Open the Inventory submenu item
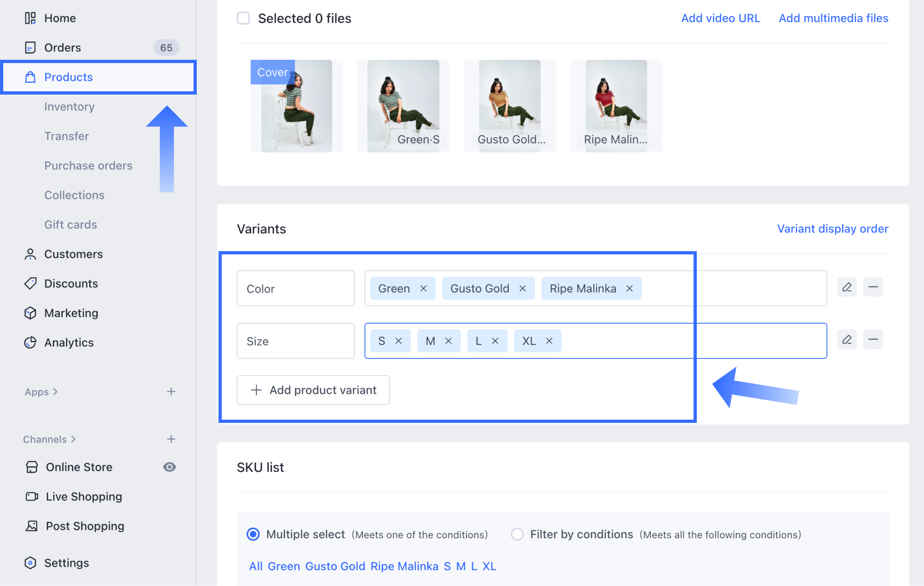 [x=70, y=107]
